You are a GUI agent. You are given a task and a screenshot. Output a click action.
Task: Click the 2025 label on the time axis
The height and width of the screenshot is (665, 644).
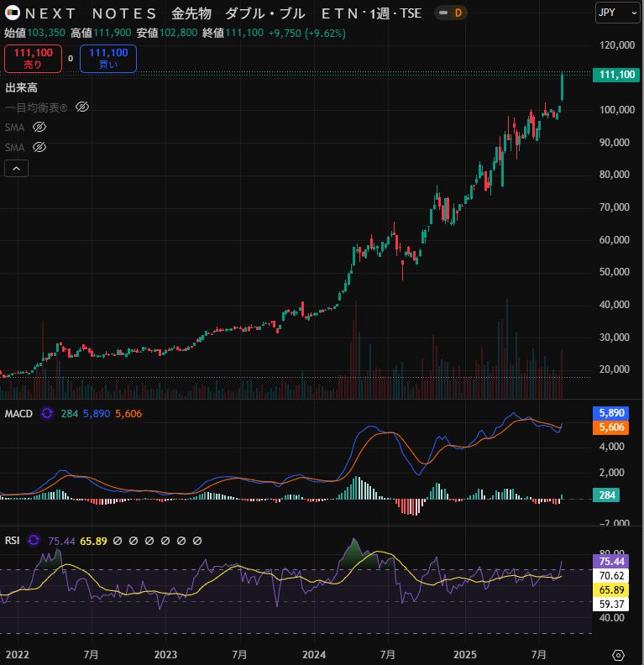pos(464,654)
